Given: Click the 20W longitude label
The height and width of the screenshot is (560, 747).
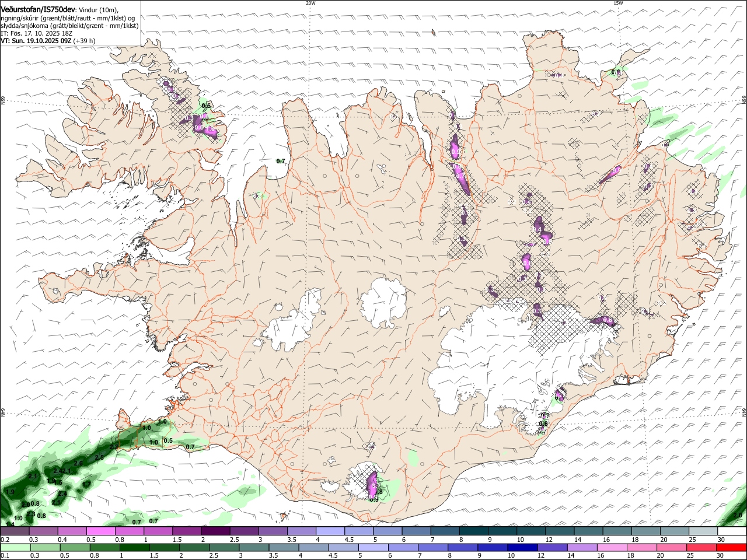Looking at the screenshot, I should click(x=310, y=3).
